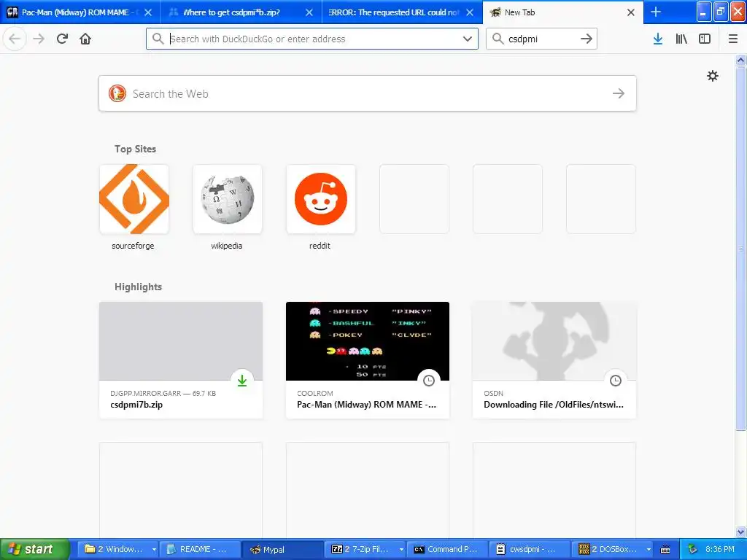The width and height of the screenshot is (747, 560).
Task: Click the system tray network icon
Action: point(693,549)
